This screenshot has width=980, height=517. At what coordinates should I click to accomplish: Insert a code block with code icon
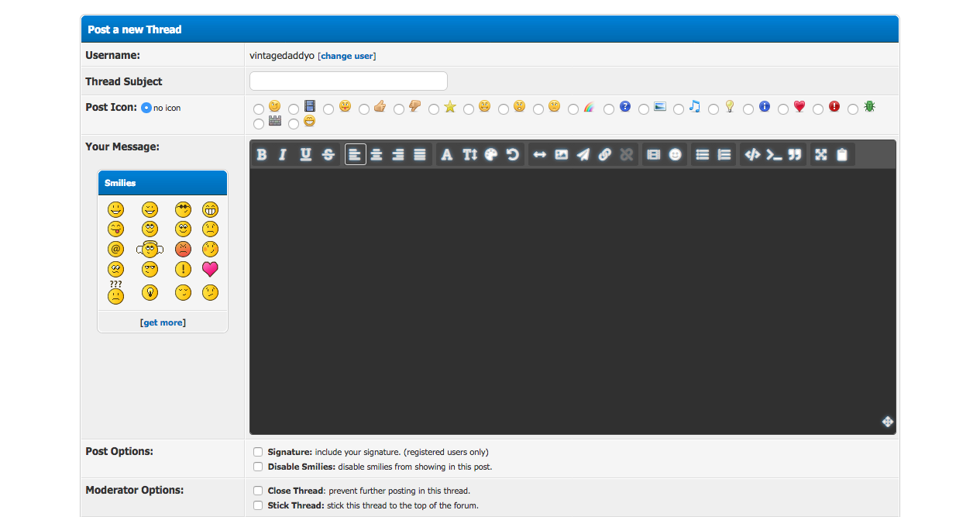point(751,155)
